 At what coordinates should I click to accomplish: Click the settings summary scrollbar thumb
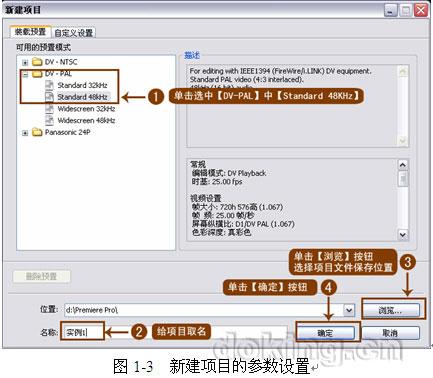click(403, 178)
